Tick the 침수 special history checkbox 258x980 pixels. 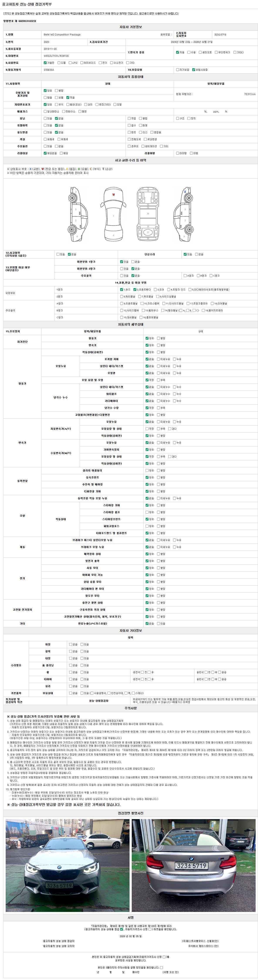129,125
